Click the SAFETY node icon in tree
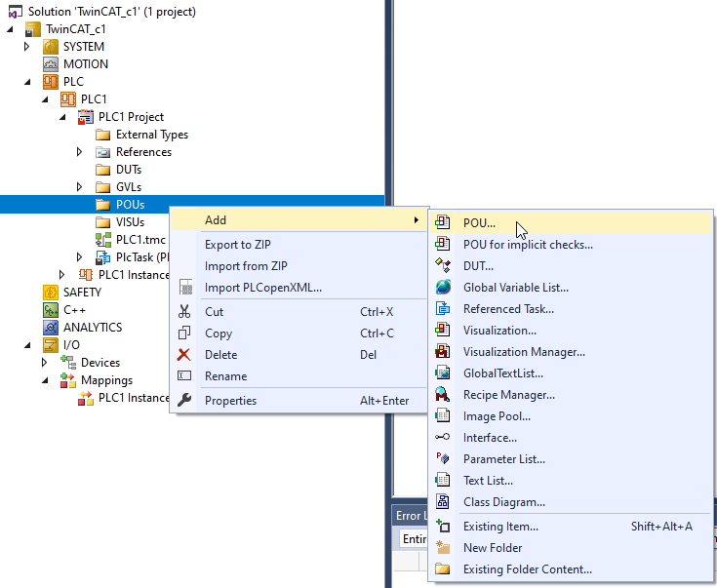The width and height of the screenshot is (717, 588). click(x=51, y=293)
